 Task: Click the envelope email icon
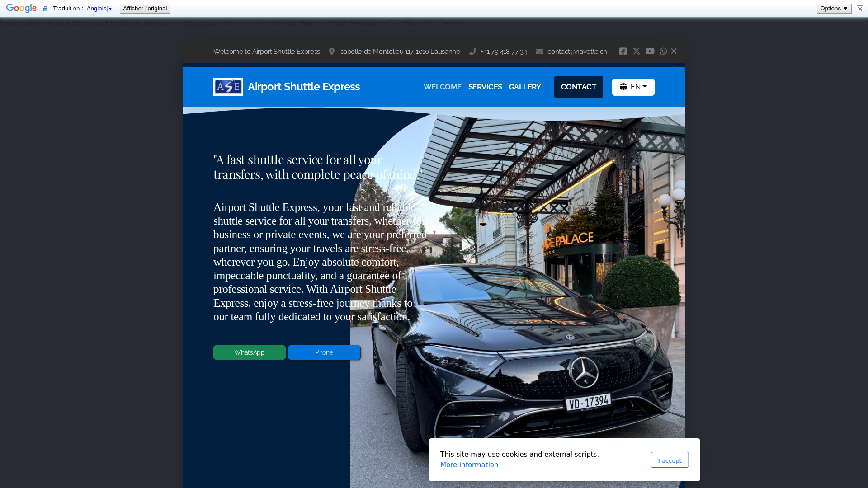point(539,52)
